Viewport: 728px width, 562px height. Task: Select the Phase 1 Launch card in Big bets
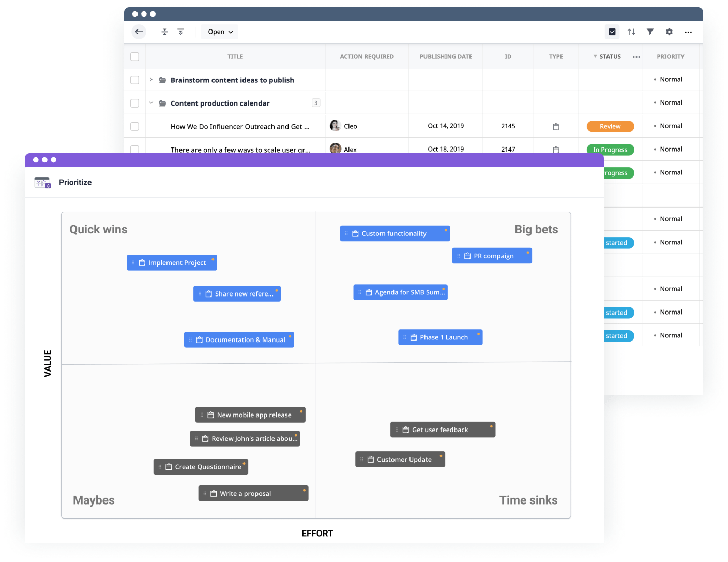[441, 337]
